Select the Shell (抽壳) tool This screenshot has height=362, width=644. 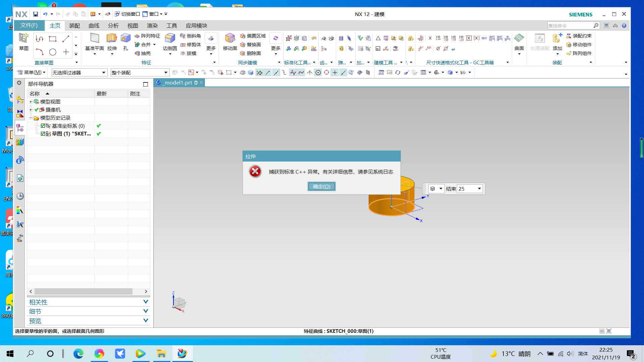click(x=143, y=53)
